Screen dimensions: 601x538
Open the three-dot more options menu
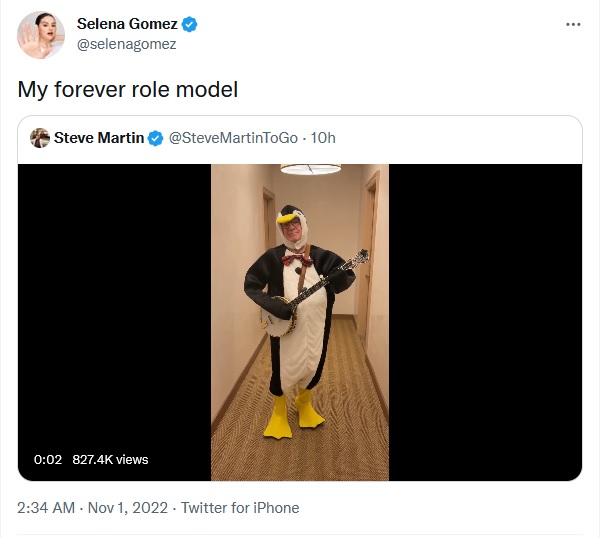[x=572, y=24]
